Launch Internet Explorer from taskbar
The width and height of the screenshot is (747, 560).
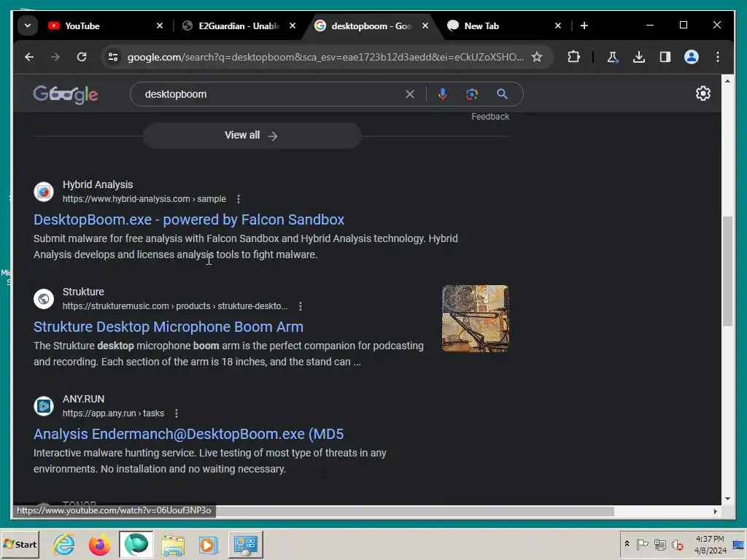point(64,544)
